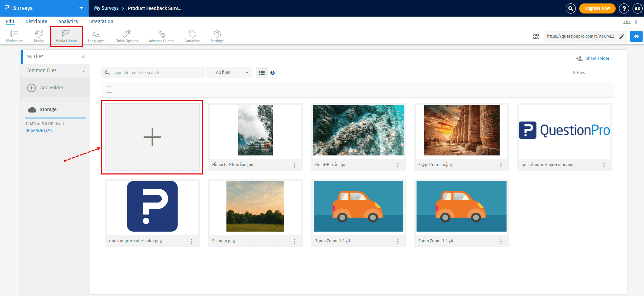Click the upload new file plus tile

pyautogui.click(x=152, y=137)
